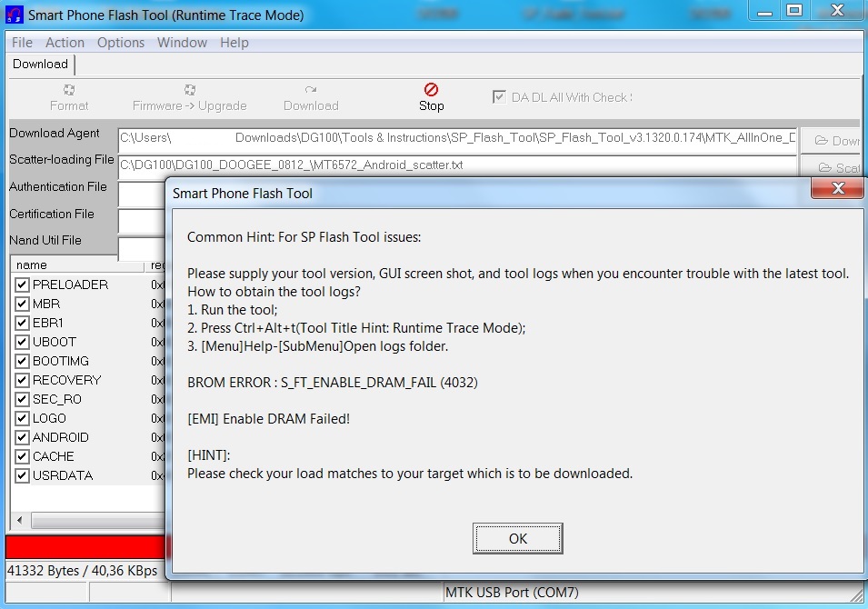Open the Help menu
This screenshot has height=609, width=868.
tap(234, 43)
